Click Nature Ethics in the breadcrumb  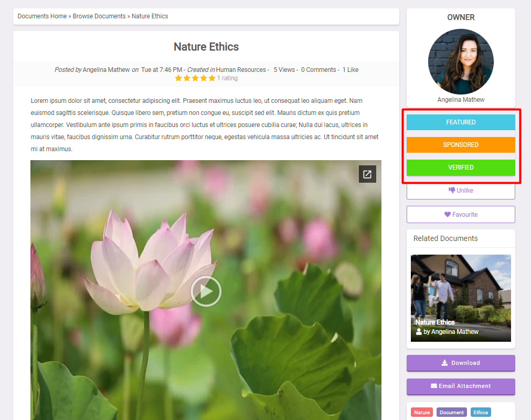click(x=150, y=16)
